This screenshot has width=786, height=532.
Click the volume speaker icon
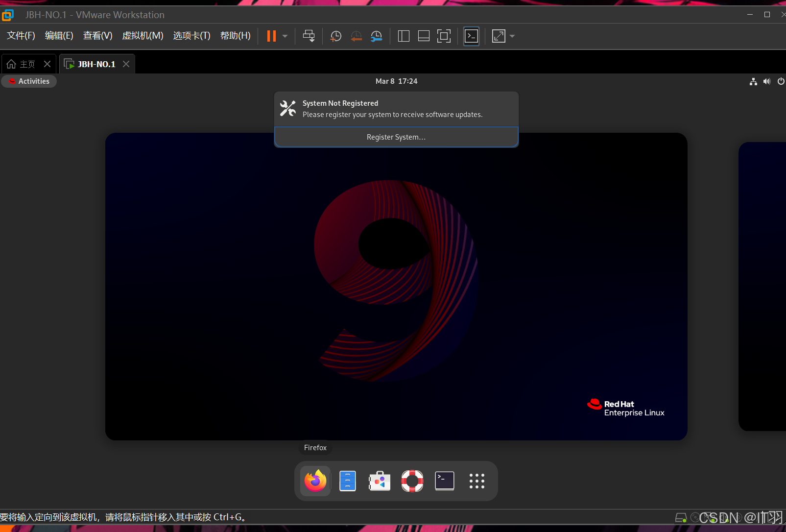click(x=767, y=81)
